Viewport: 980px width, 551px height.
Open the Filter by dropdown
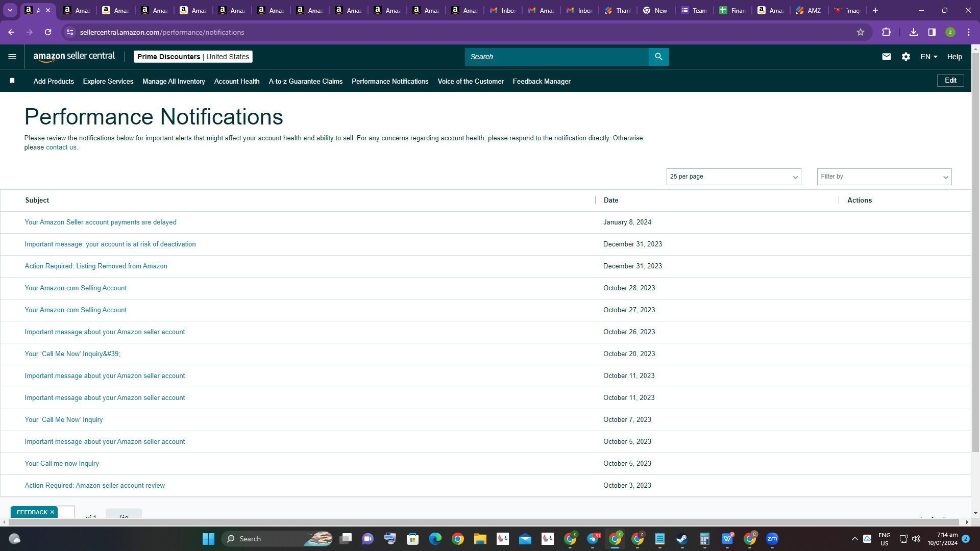884,177
